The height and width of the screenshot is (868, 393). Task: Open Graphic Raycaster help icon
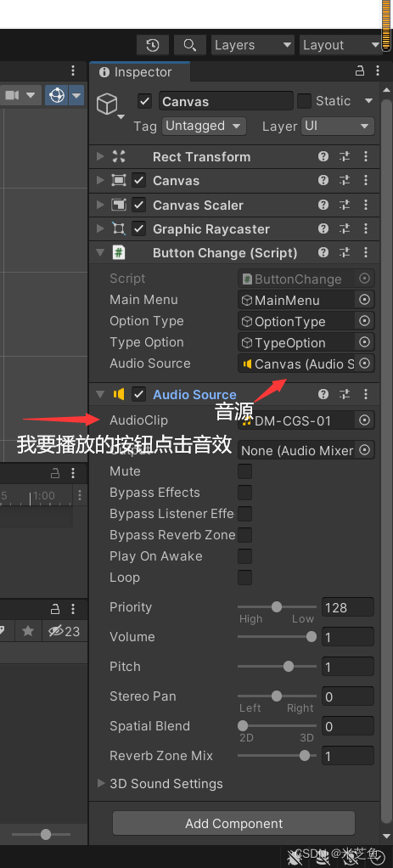coord(323,228)
